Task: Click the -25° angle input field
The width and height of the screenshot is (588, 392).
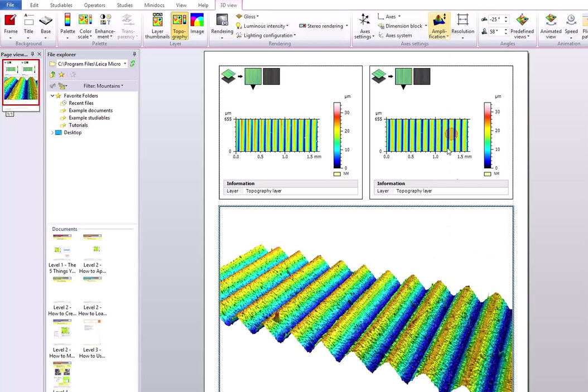Action: [496, 19]
